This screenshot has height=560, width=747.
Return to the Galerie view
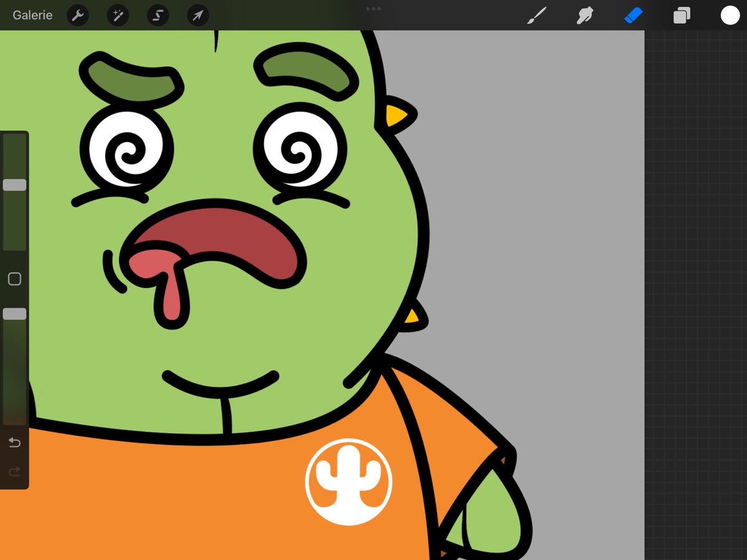pos(32,16)
